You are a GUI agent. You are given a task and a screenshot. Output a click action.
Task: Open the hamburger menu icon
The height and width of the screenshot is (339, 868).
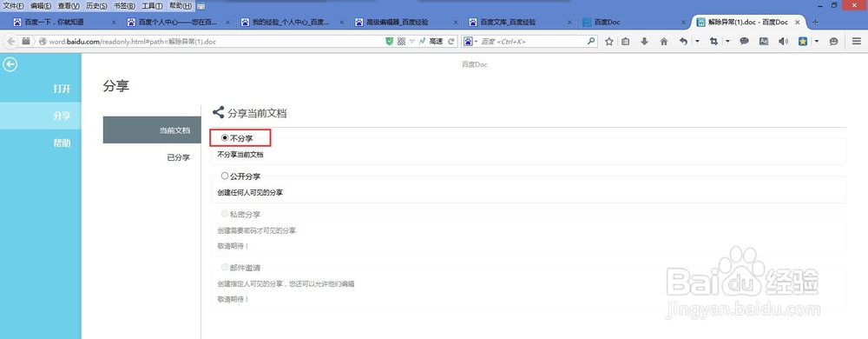pos(857,41)
